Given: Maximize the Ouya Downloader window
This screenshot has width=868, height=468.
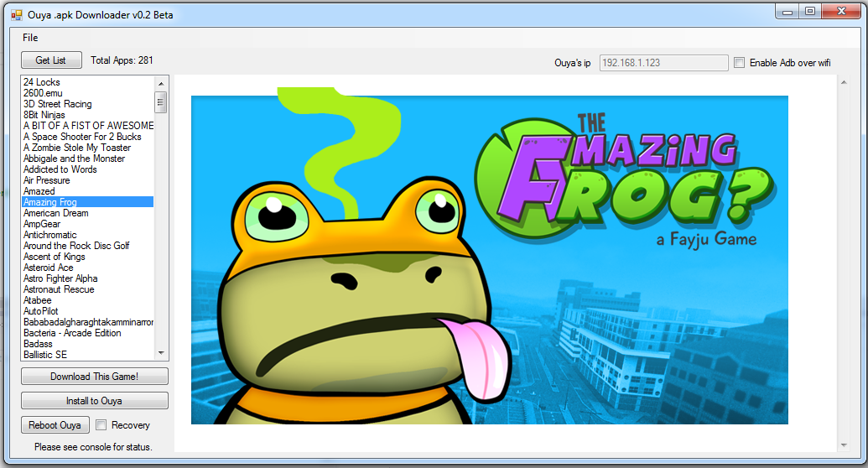Looking at the screenshot, I should [810, 12].
